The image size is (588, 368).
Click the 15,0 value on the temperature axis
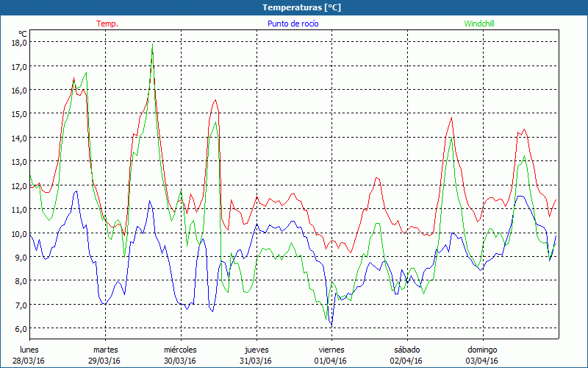(x=19, y=114)
